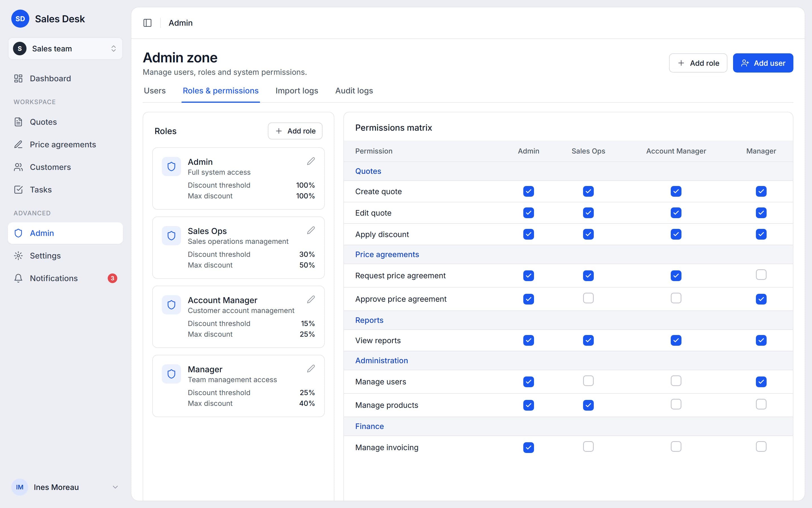This screenshot has height=508, width=812.
Task: Open the Sales team workspace switcher
Action: [x=65, y=49]
